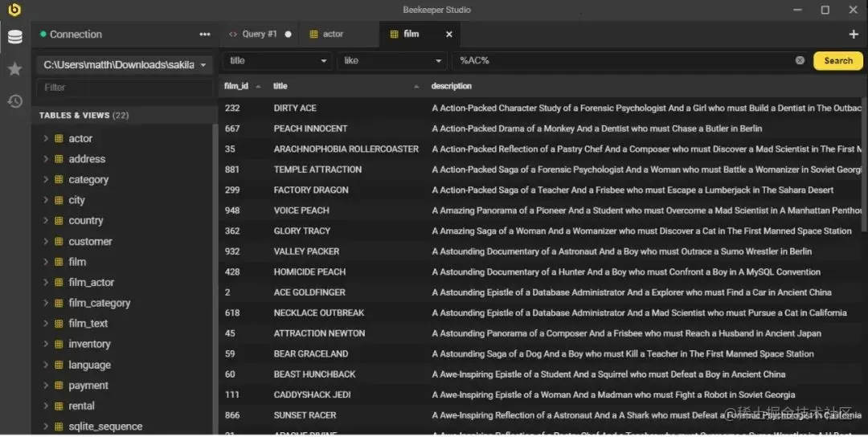Open the connection options three-dots menu
The width and height of the screenshot is (868, 437).
pos(205,35)
